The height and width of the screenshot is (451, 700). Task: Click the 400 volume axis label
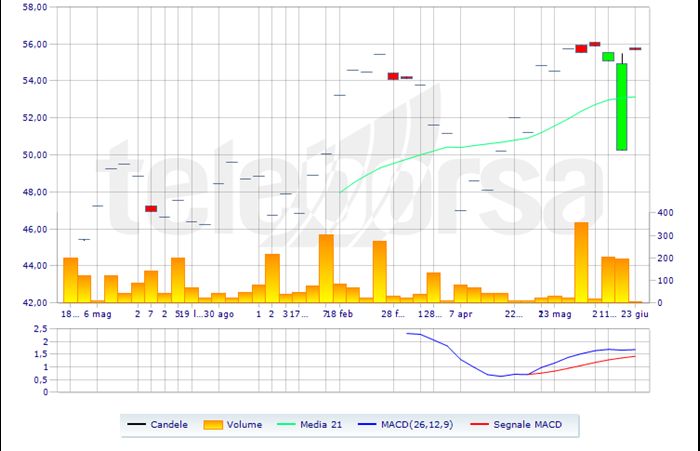point(665,213)
